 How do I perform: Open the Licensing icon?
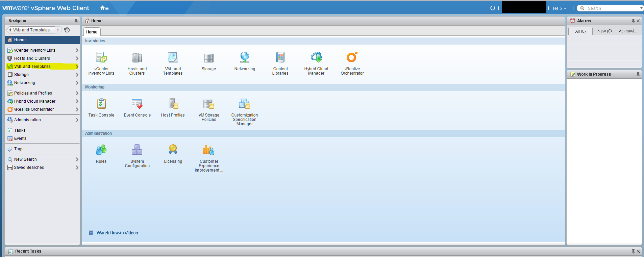(173, 149)
